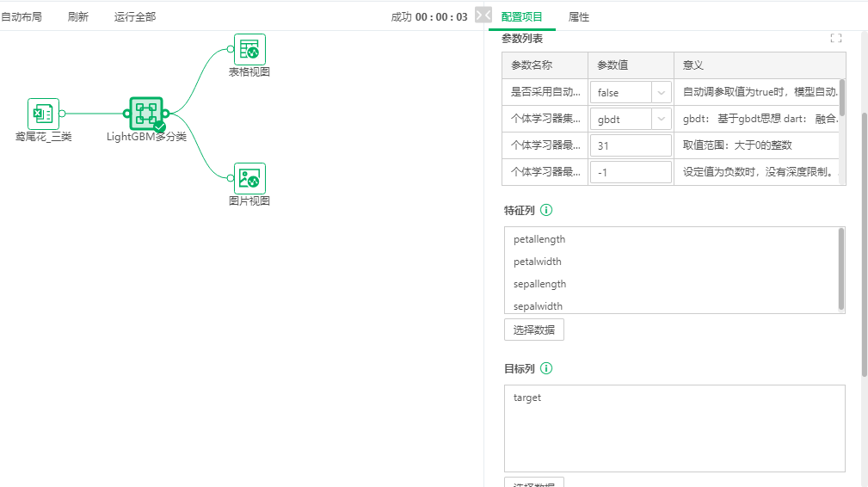Select the LightGBM多分类 model node
Image resolution: width=868 pixels, height=487 pixels.
click(146, 114)
